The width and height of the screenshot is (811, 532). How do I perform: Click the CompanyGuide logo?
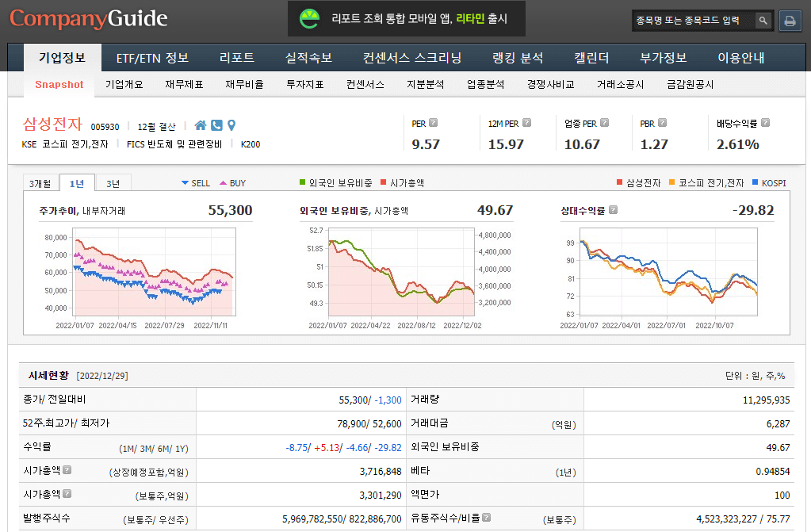[89, 18]
